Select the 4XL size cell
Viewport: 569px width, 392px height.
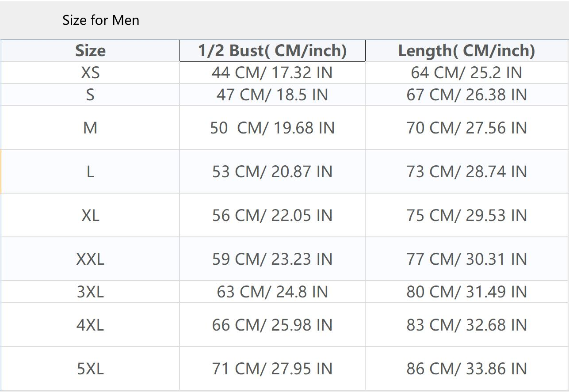(90, 325)
